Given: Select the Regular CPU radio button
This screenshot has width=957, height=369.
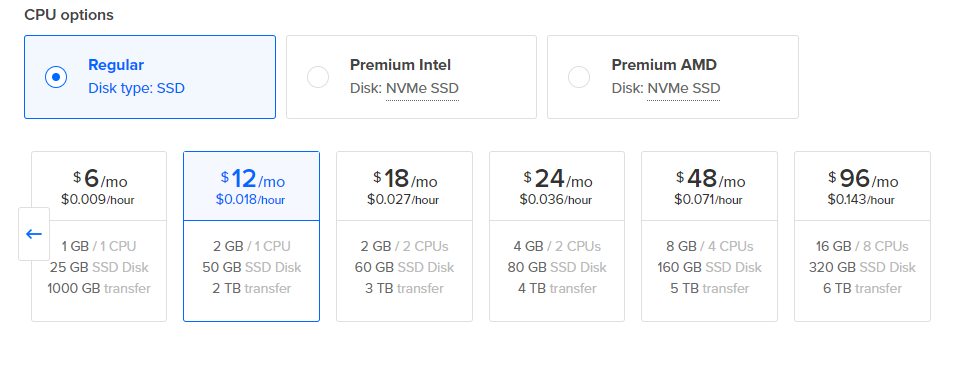Looking at the screenshot, I should pyautogui.click(x=56, y=77).
